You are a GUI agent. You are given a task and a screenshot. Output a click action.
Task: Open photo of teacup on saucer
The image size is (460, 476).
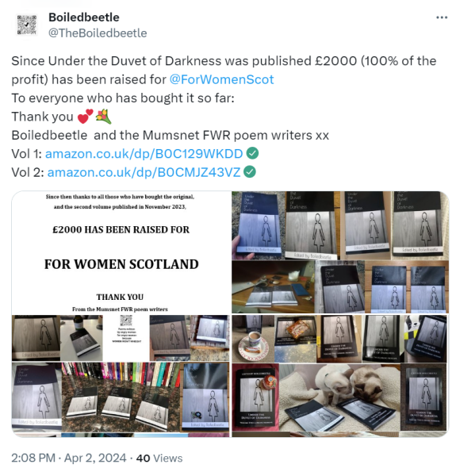coord(253,339)
